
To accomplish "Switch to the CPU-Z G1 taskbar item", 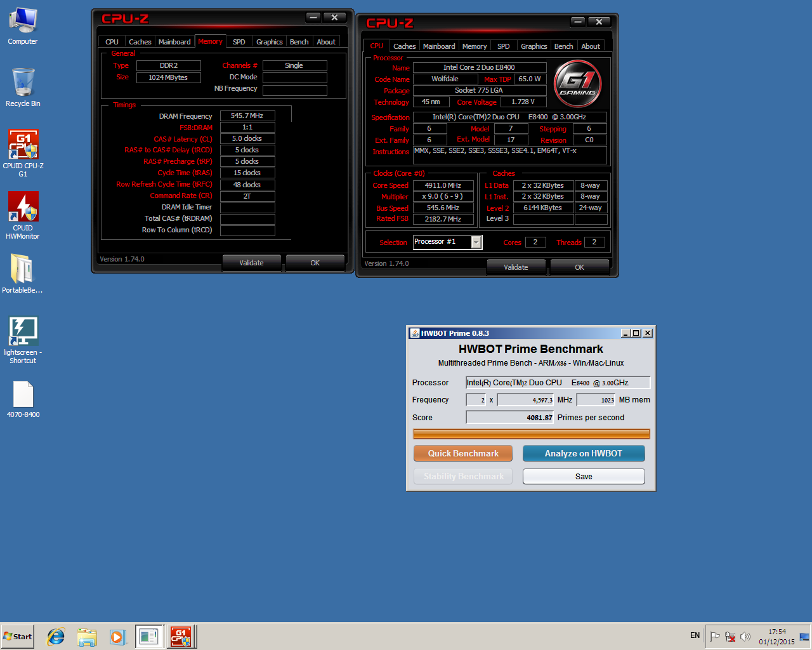I will click(181, 637).
